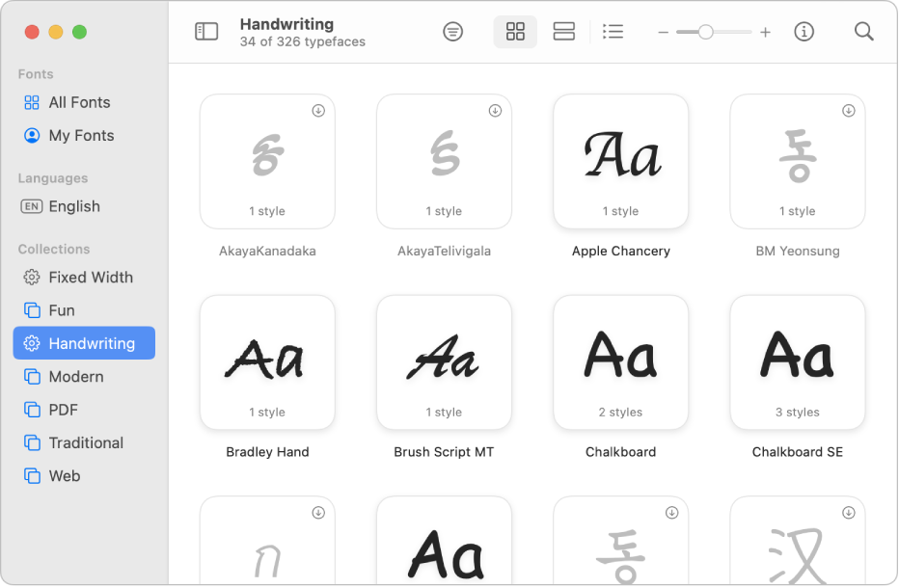
Task: Click the Handwriting window title in toolbar
Action: click(286, 24)
